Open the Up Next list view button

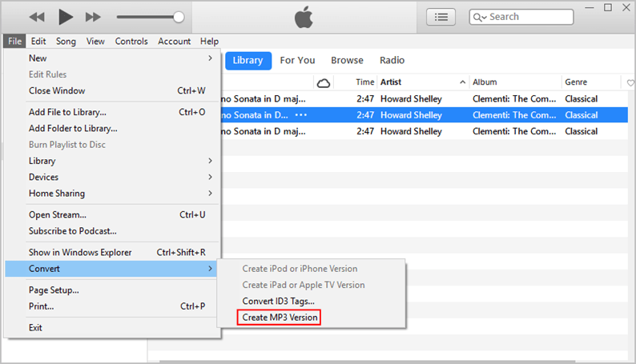point(441,17)
